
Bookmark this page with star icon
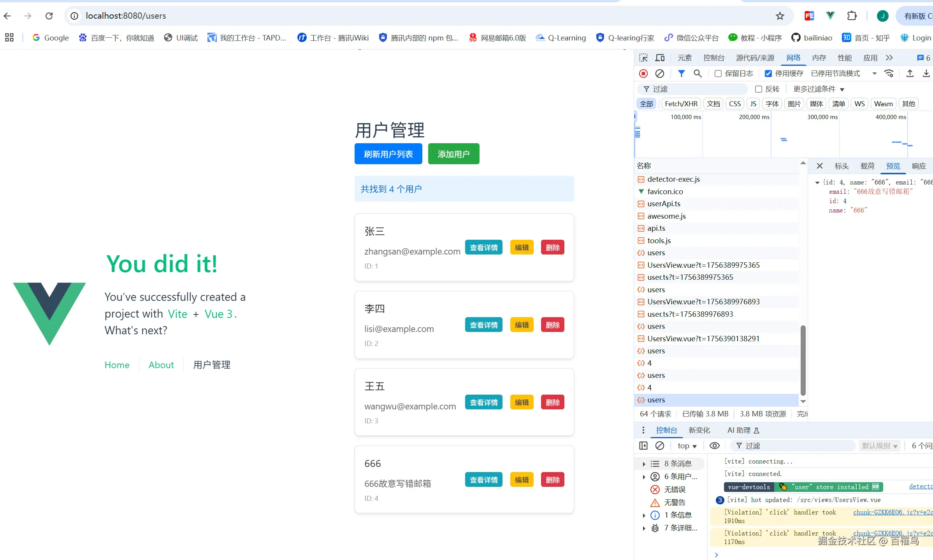[780, 16]
